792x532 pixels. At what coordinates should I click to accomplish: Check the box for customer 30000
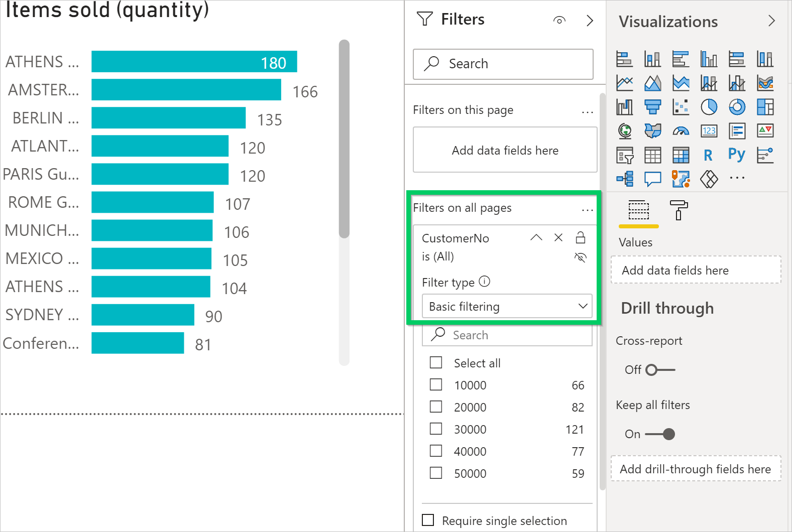436,429
